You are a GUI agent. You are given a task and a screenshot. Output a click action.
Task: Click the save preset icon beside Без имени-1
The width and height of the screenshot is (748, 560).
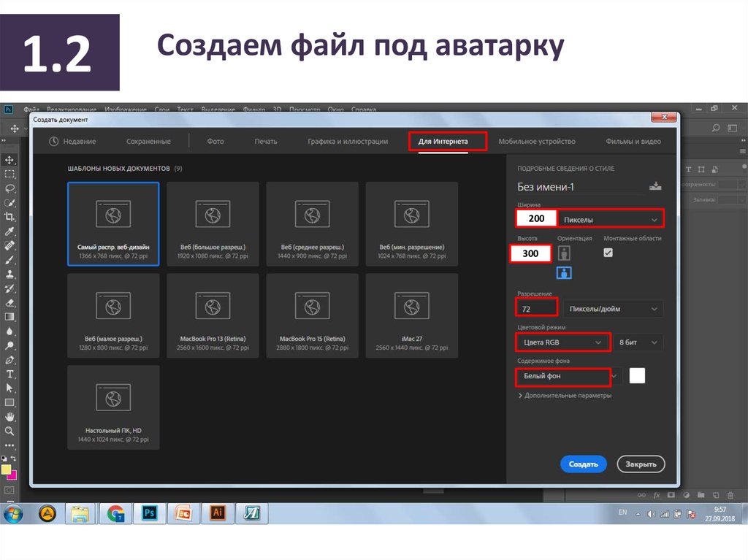click(655, 186)
